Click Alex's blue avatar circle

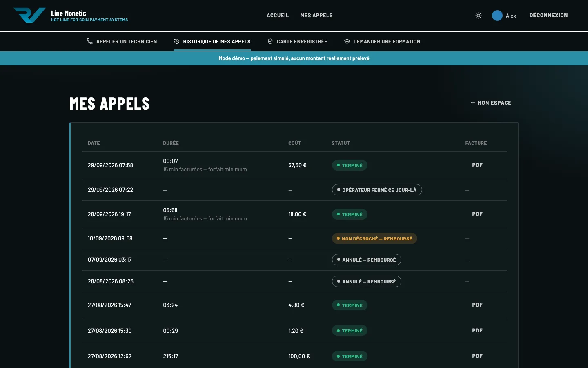pos(497,16)
